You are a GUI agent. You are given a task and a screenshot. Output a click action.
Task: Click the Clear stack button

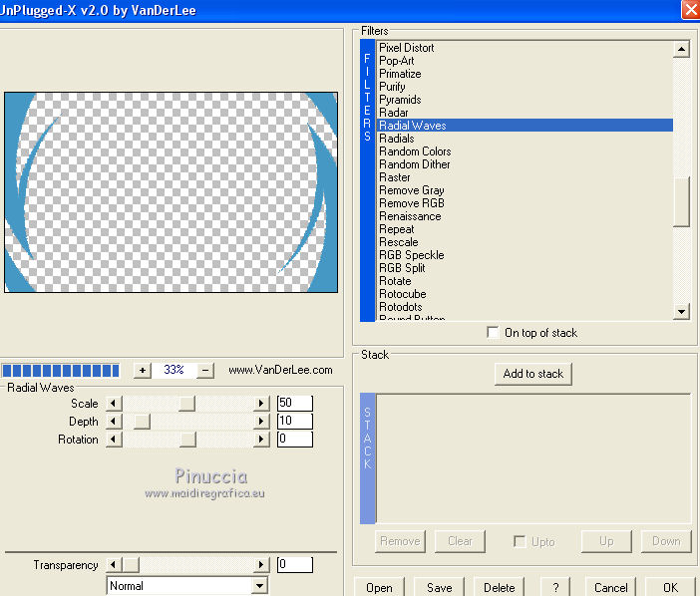pos(460,541)
